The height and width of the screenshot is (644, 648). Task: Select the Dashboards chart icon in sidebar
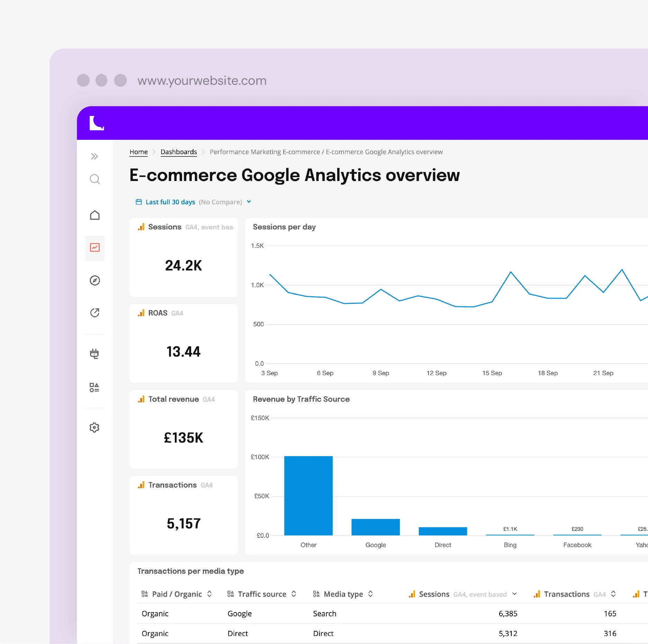pyautogui.click(x=94, y=247)
